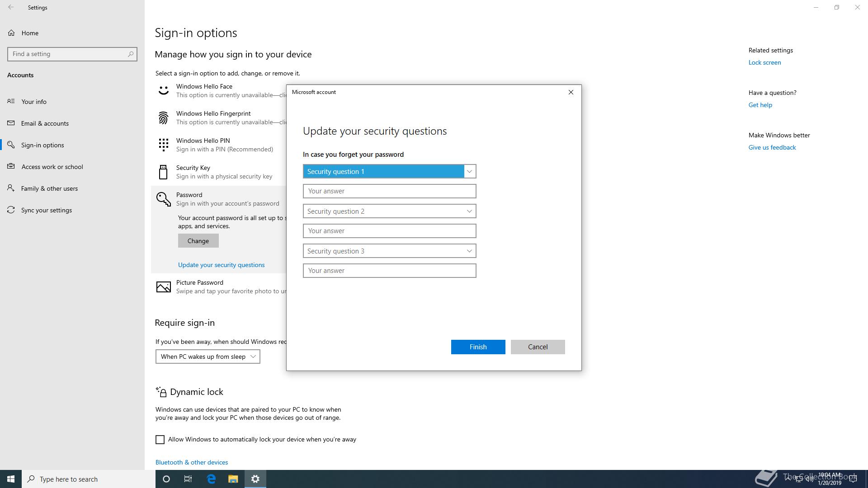The height and width of the screenshot is (488, 868).
Task: Select the Windows Hello Fingerprint option
Action: [x=219, y=117]
